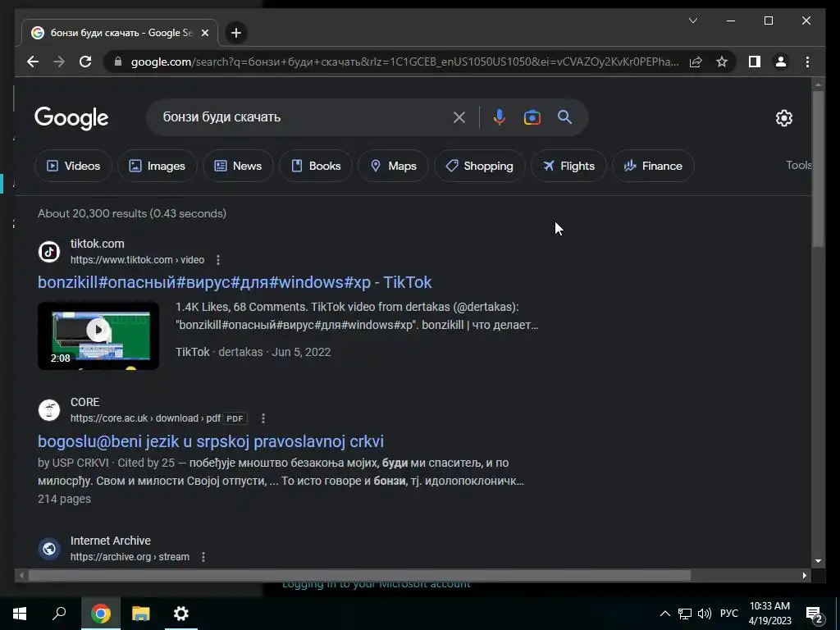The image size is (840, 630).
Task: Open the notification center
Action: coord(815,614)
